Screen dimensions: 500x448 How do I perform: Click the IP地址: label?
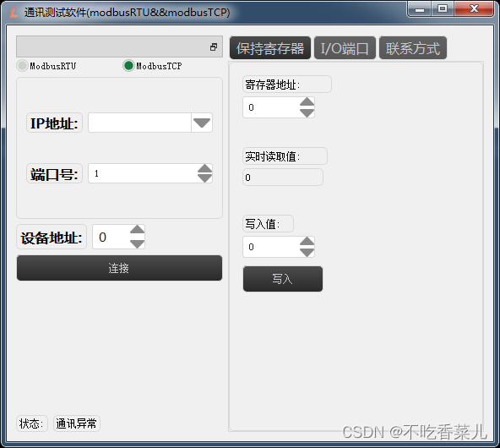pos(54,123)
